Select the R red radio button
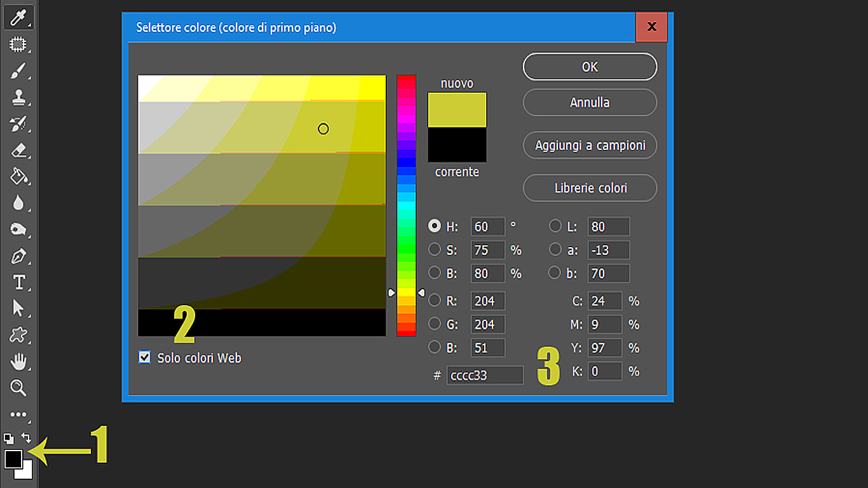 [x=435, y=300]
